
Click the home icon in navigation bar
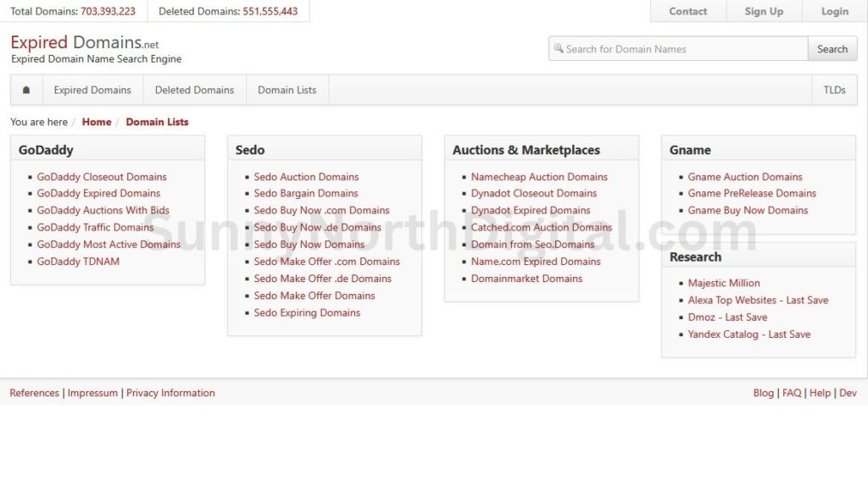click(26, 90)
